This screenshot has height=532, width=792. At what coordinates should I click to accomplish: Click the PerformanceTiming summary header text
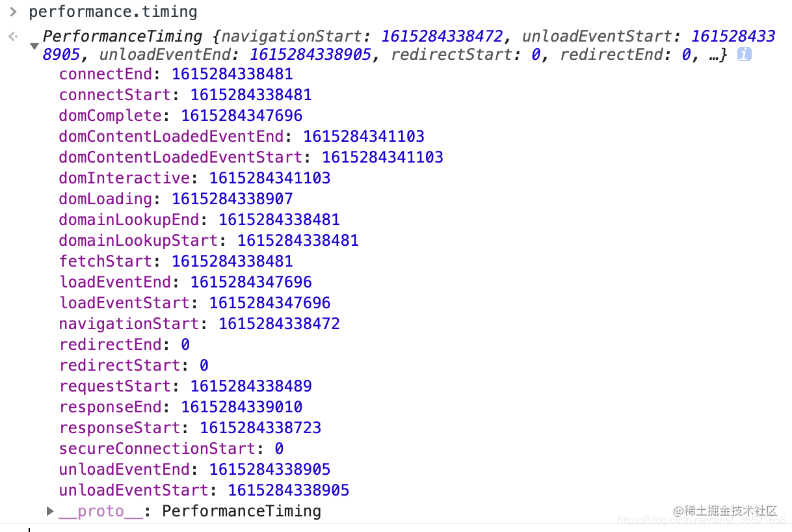click(x=409, y=46)
